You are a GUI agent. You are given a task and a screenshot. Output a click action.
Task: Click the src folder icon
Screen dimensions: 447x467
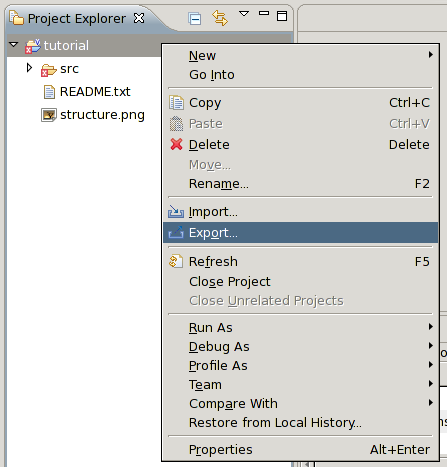click(49, 70)
